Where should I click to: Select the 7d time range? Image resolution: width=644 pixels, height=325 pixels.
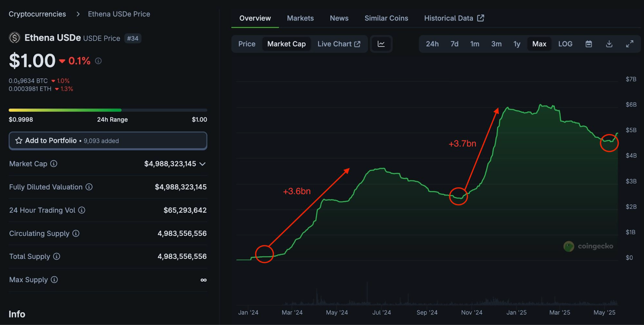454,44
